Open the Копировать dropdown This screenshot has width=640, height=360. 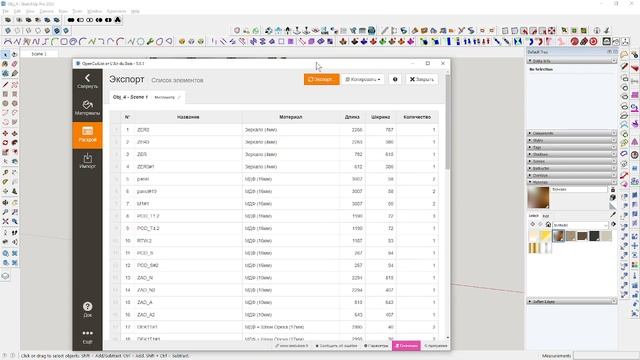pyautogui.click(x=363, y=79)
